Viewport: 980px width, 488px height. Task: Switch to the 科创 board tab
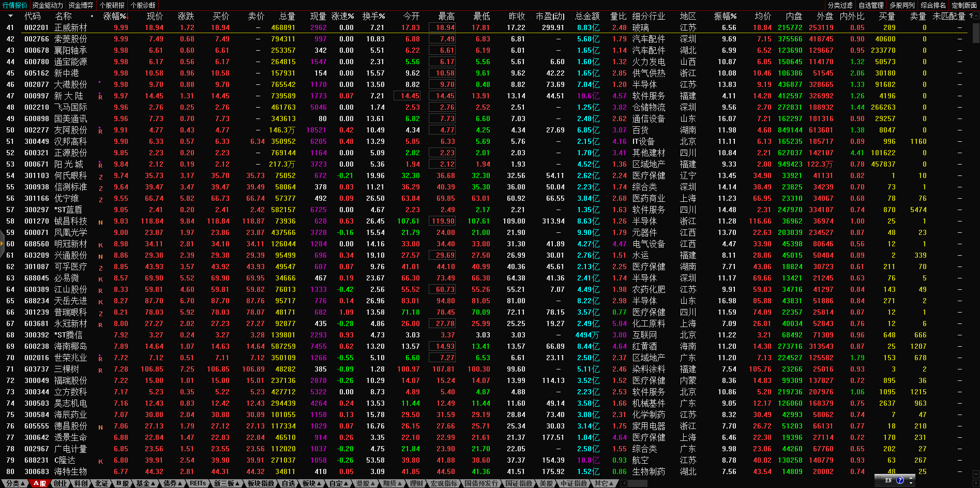click(81, 483)
